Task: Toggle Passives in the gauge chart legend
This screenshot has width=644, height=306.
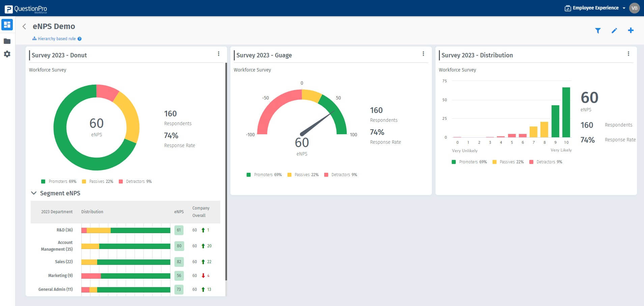Action: [x=303, y=174]
